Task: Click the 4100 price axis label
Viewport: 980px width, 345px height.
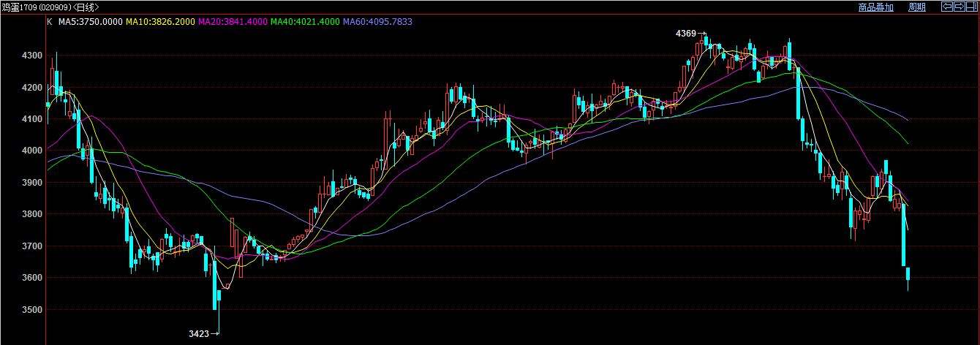Action: [x=31, y=119]
